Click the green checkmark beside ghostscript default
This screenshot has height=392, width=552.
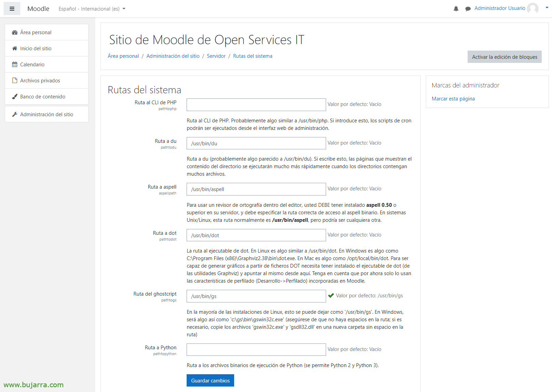(331, 296)
